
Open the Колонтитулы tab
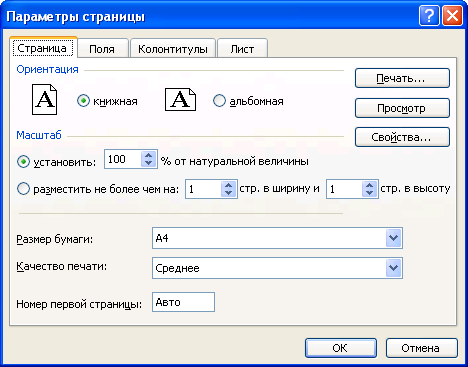pos(173,49)
